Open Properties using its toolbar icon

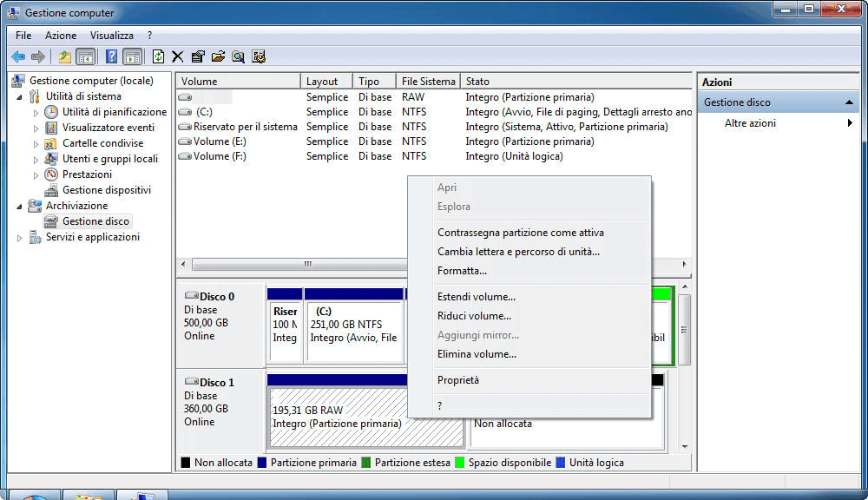tap(196, 56)
